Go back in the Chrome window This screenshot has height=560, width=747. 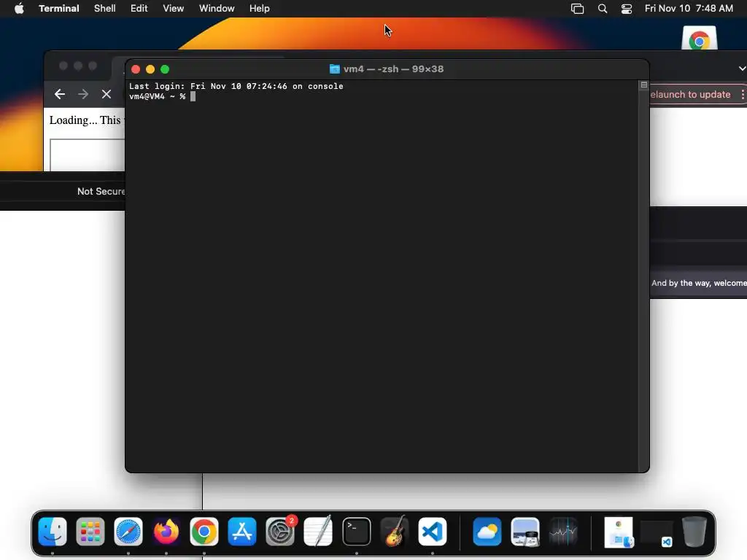click(x=60, y=94)
